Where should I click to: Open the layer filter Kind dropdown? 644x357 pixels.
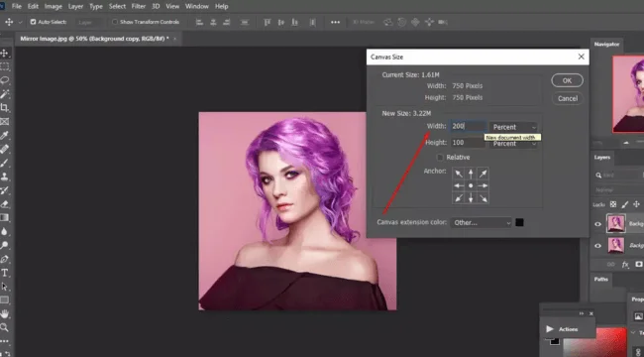(x=619, y=176)
